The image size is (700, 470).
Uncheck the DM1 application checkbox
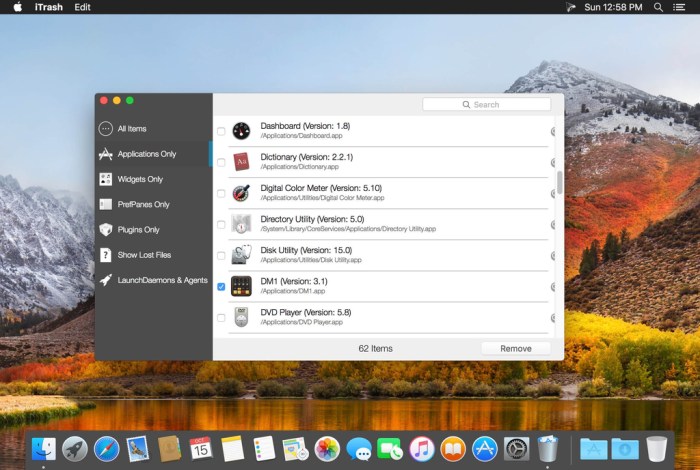[221, 287]
